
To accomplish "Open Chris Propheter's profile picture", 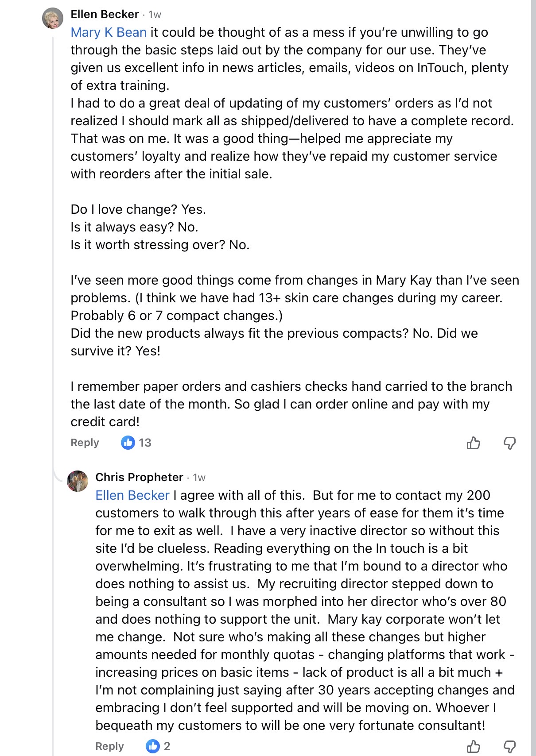I will click(x=78, y=481).
